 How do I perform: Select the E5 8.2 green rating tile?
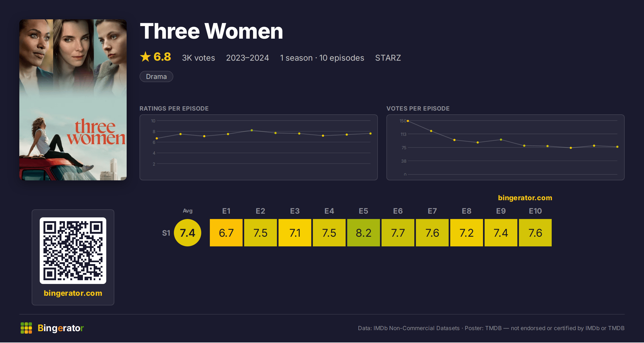364,233
